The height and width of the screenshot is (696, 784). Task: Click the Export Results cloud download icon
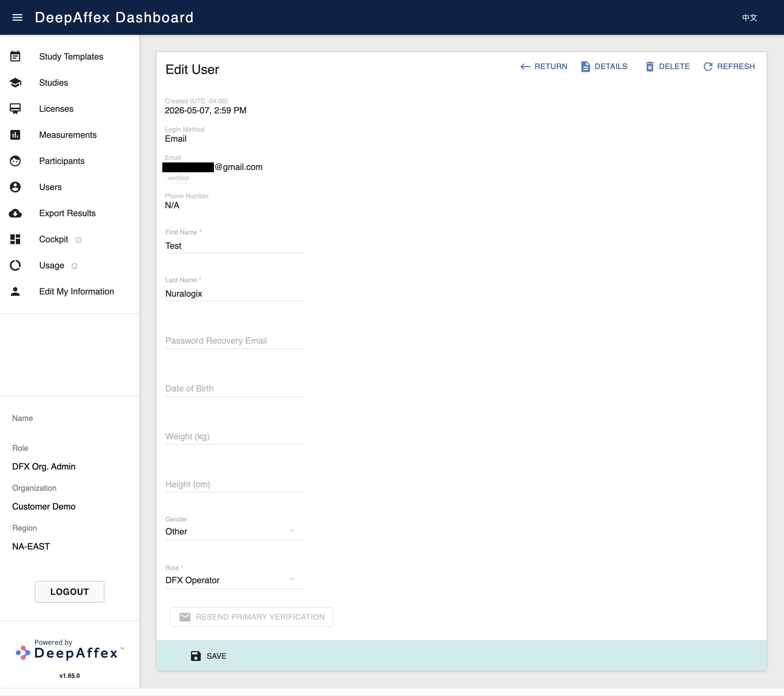pos(15,213)
